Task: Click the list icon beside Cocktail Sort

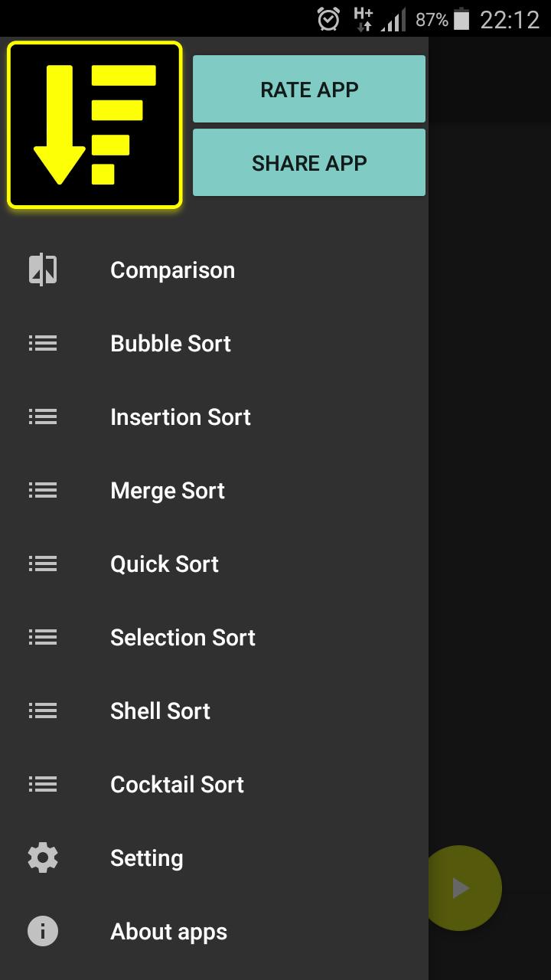Action: (43, 784)
